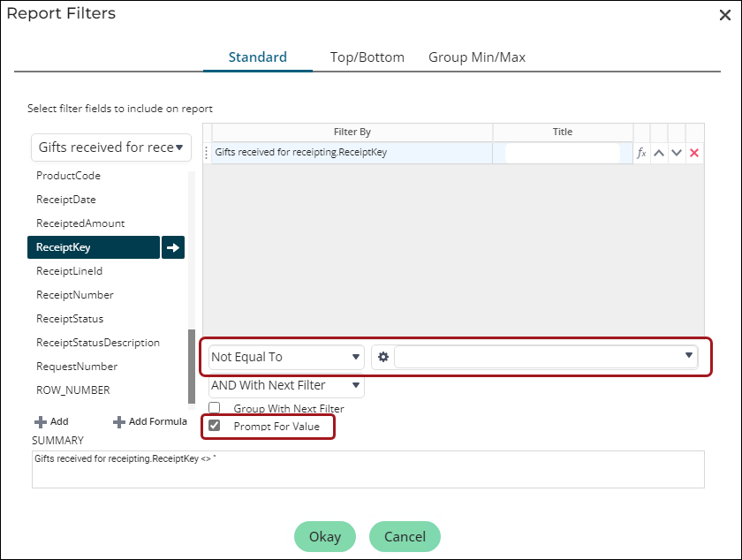Select ReceiptStatus in field list
742x560 pixels.
tap(70, 319)
